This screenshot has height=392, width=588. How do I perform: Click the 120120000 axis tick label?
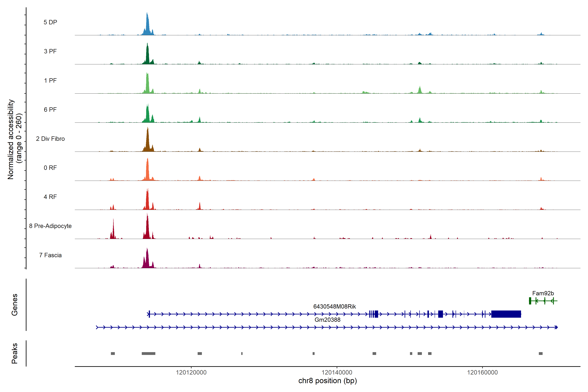click(x=191, y=372)
